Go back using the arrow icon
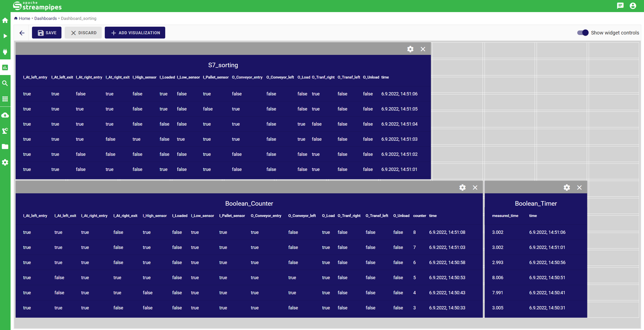The image size is (644, 330). pyautogui.click(x=22, y=33)
